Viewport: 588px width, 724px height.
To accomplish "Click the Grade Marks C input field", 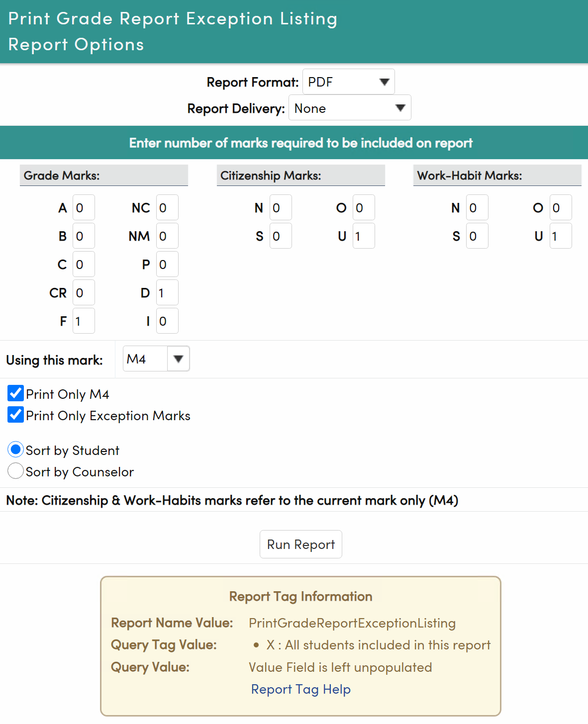I will (84, 264).
